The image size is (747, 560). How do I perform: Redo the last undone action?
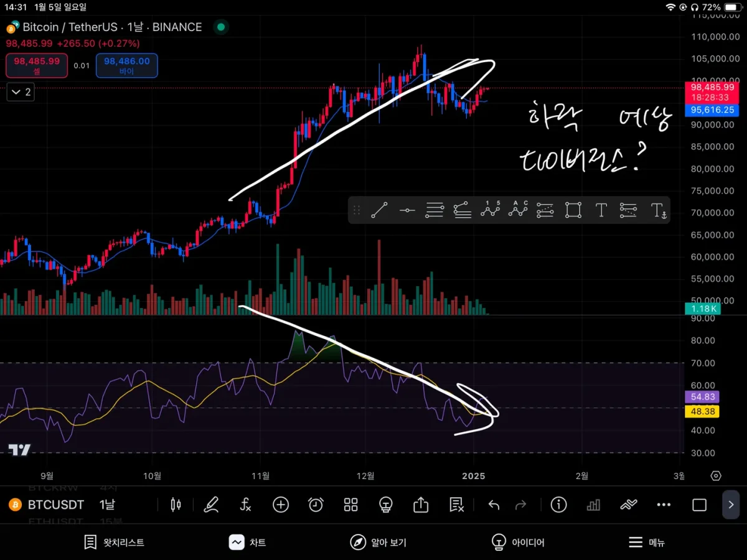click(521, 505)
